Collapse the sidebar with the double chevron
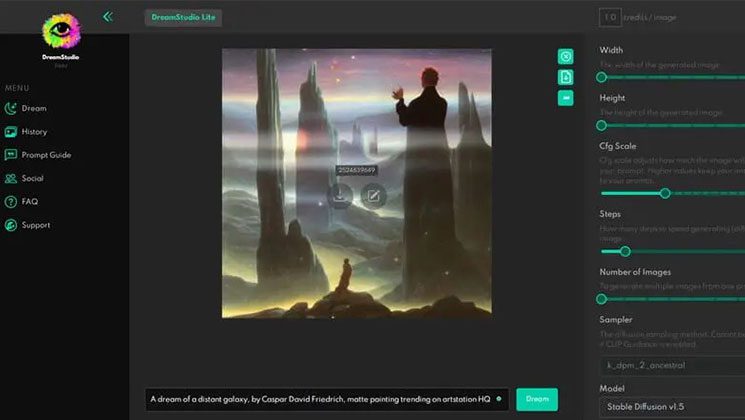Screen dimensions: 745x420 pyautogui.click(x=108, y=17)
